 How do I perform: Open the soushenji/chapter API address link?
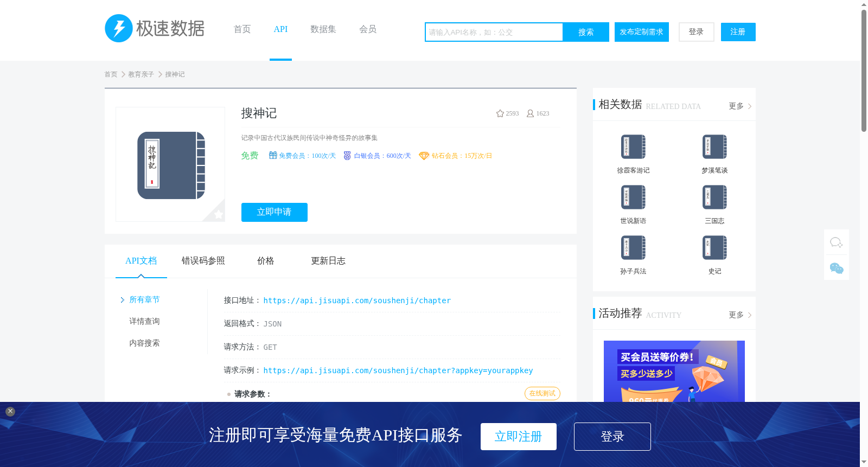point(357,300)
